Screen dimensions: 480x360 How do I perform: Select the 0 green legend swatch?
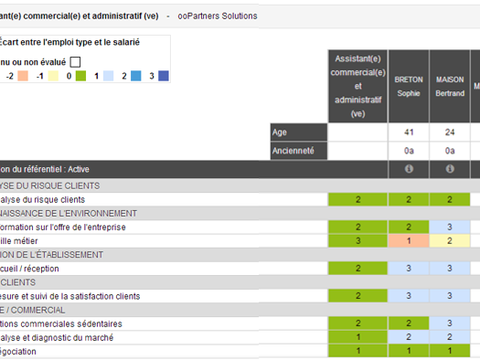[x=81, y=76]
